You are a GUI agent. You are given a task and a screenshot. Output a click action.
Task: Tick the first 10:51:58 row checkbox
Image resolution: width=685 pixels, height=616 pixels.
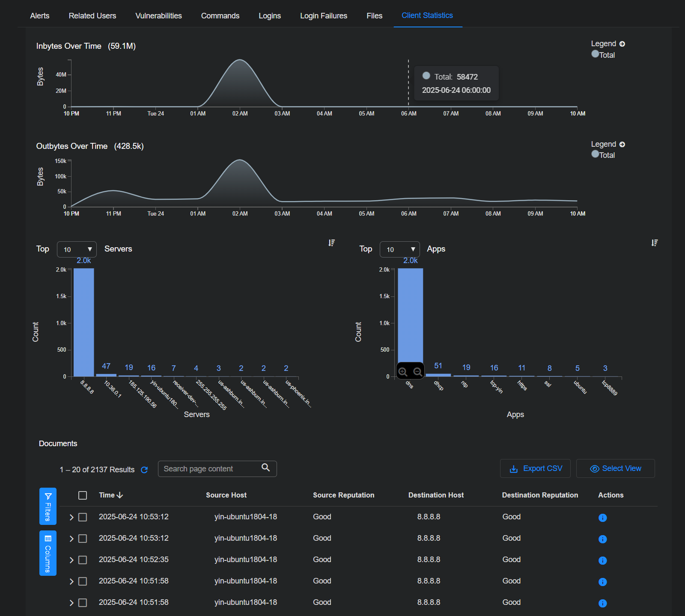[83, 581]
